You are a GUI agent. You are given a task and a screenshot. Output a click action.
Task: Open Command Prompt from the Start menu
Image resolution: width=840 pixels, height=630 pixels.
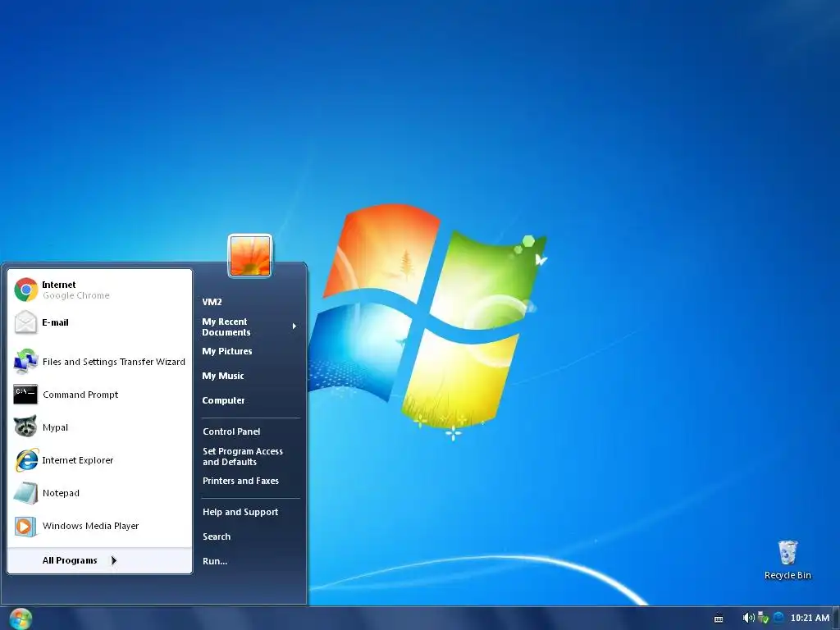pos(99,395)
